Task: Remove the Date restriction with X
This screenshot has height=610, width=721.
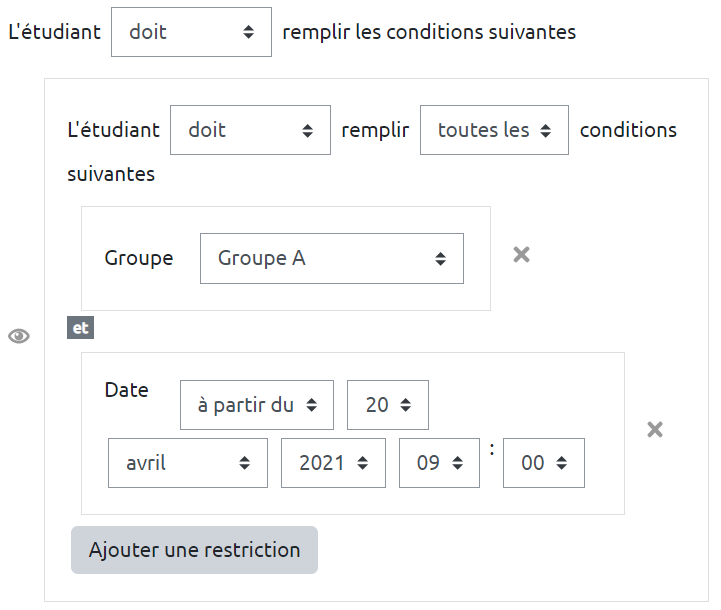Action: point(655,430)
